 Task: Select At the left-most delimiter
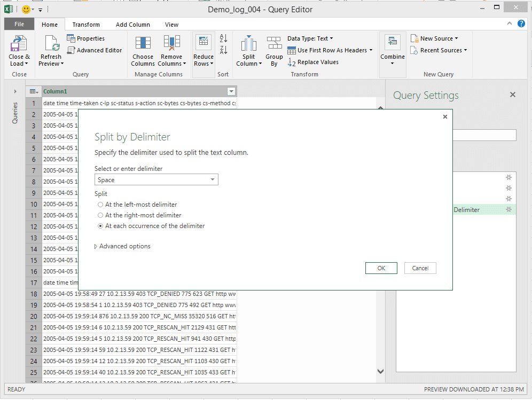click(100, 205)
